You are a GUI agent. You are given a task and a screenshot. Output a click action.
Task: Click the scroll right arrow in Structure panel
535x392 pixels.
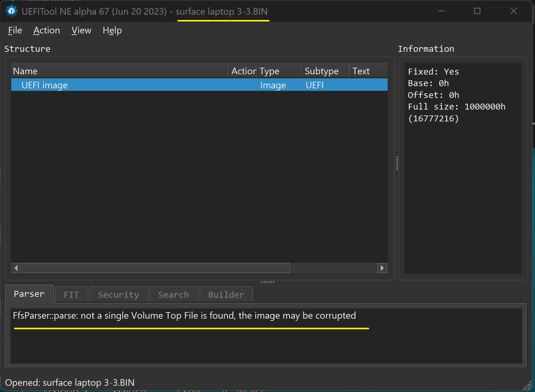(382, 268)
